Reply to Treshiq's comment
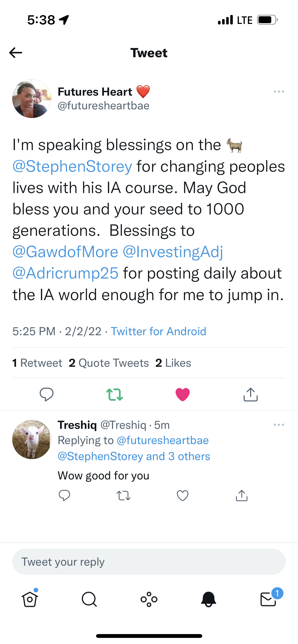 [x=64, y=495]
